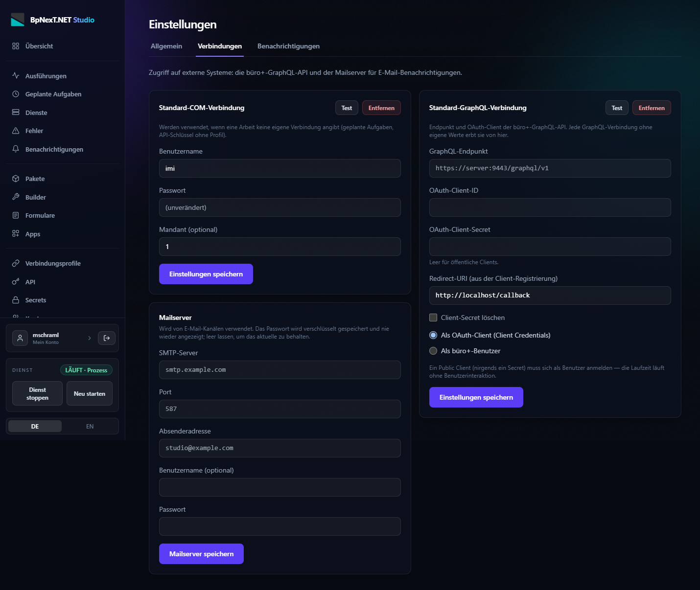Click the mschraml user avatar icon
This screenshot has width=700, height=590.
20,338
